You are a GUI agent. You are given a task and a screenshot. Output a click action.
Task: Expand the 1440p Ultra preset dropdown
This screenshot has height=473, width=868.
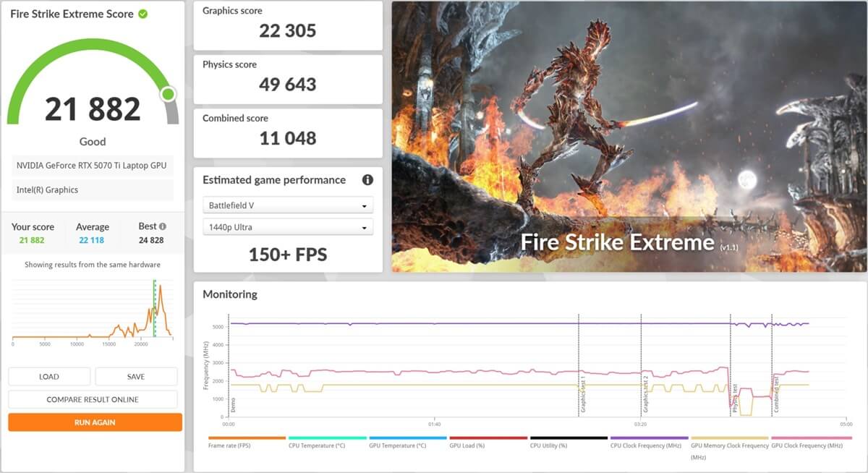(x=288, y=227)
